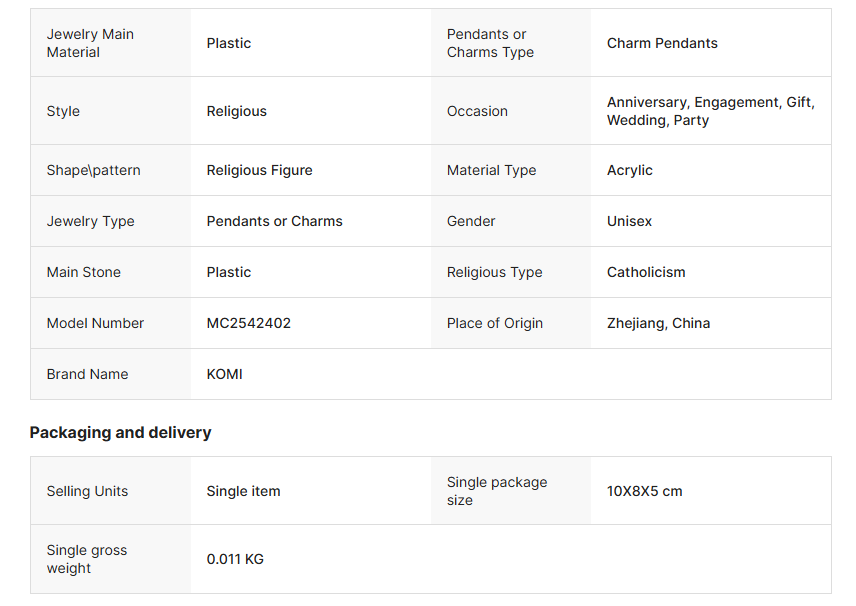The image size is (856, 606).
Task: Click the Anniversary, Engagement, Gift occasion text
Action: click(x=711, y=102)
